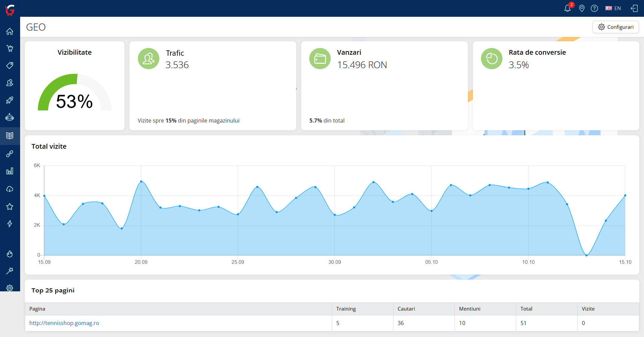The image size is (644, 337).
Task: Click the location pin icon in top bar
Action: pos(582,8)
